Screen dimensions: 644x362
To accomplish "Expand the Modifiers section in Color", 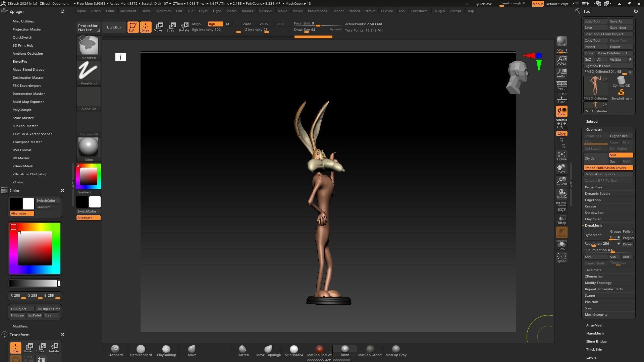I will [20, 326].
